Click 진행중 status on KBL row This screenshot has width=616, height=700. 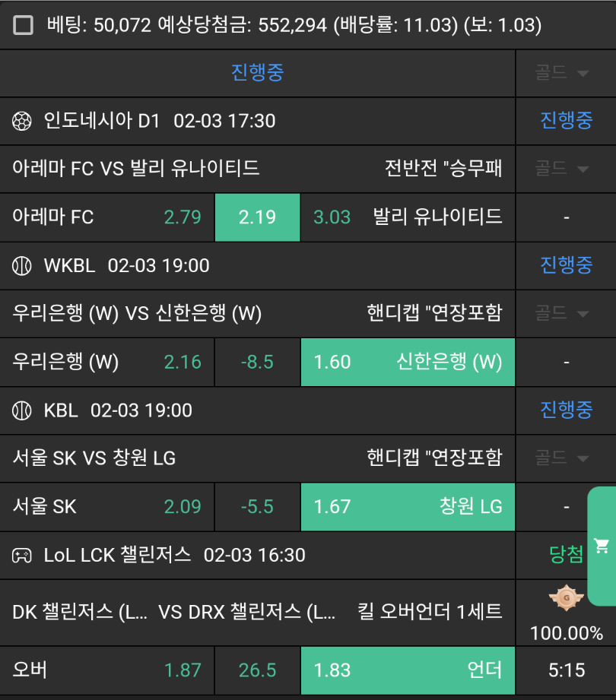566,410
